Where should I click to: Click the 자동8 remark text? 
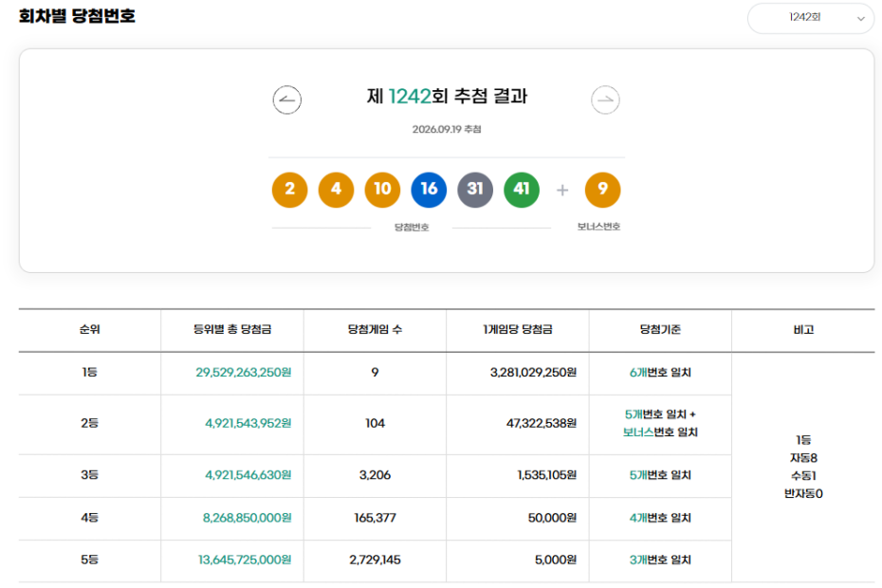click(803, 458)
